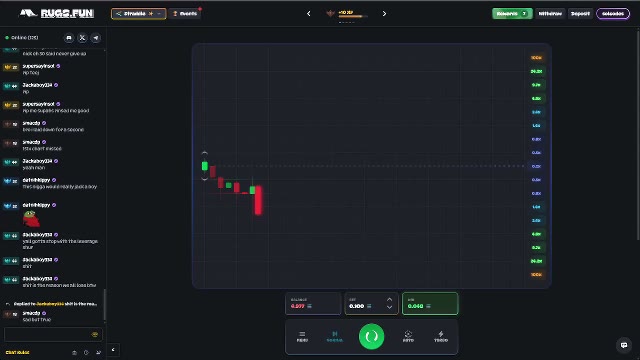Open the floating chat support bubble icon
Screen dimensions: 640x360
pyautogui.click(x=624, y=345)
